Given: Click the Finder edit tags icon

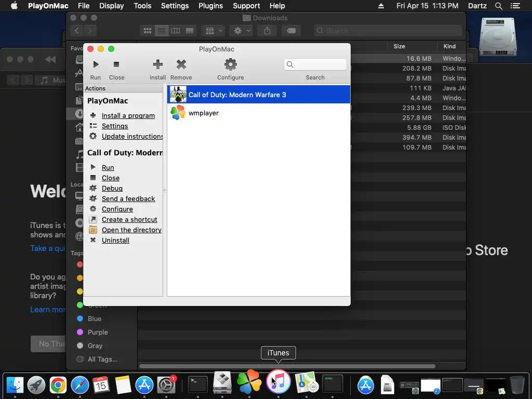Looking at the screenshot, I should (x=291, y=31).
